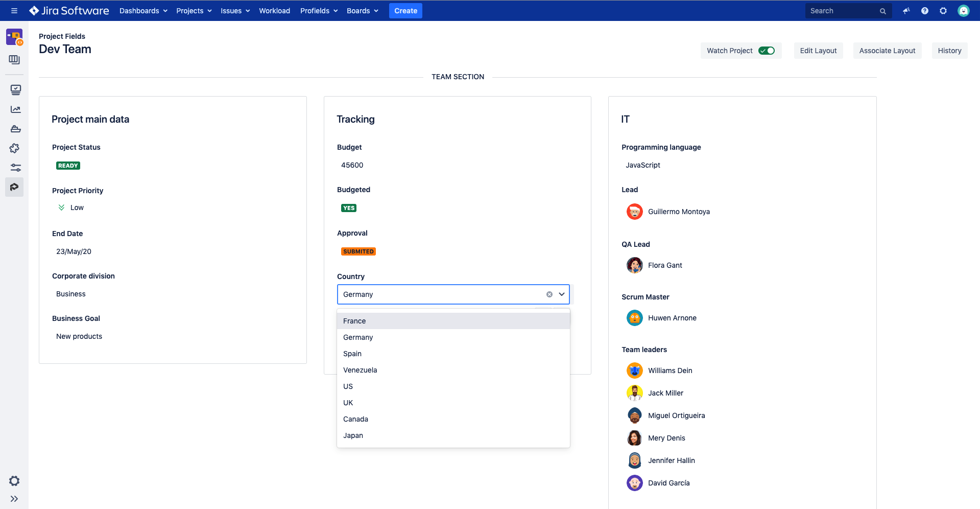Click the YES Budgeted badge
The height and width of the screenshot is (509, 980).
pos(348,207)
